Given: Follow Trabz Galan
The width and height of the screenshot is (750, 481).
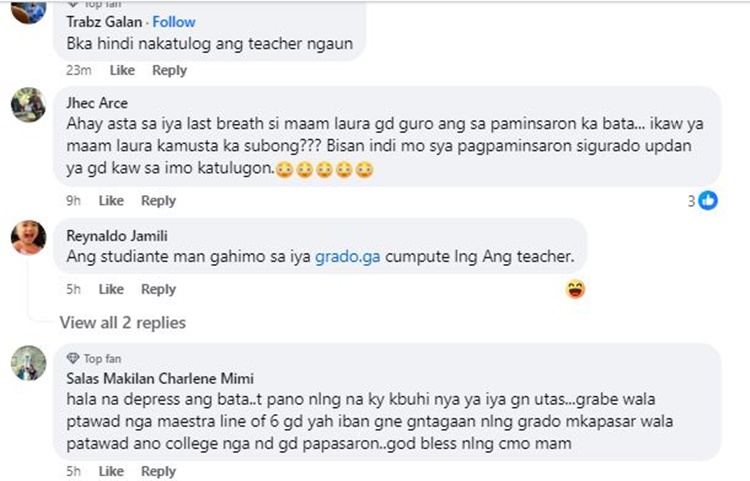Looking at the screenshot, I should (x=174, y=21).
